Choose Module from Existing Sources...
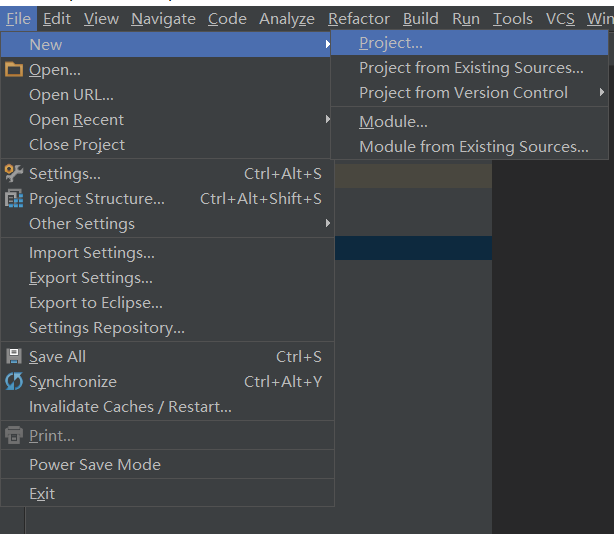The height and width of the screenshot is (534, 614). (x=470, y=147)
